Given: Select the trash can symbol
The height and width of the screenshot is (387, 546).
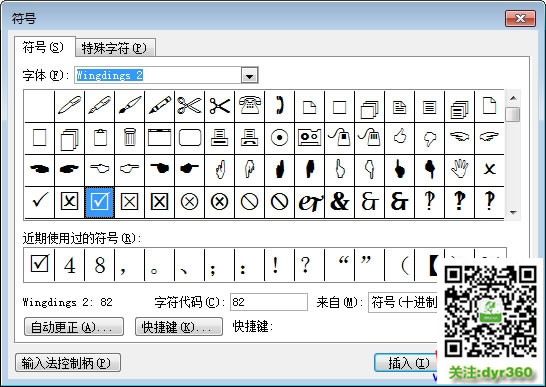Looking at the screenshot, I should coord(130,138).
